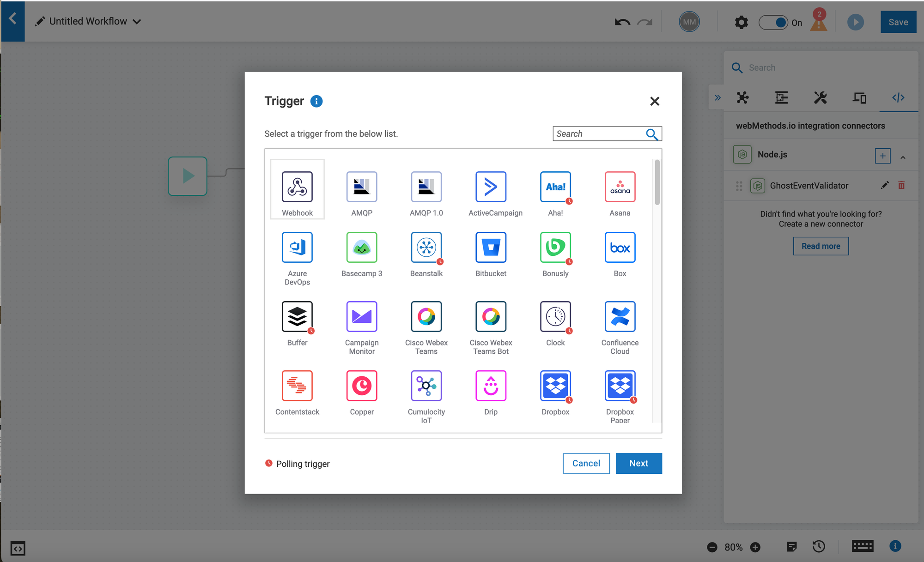Open the wrench and screwdriver tools tab

point(820,97)
